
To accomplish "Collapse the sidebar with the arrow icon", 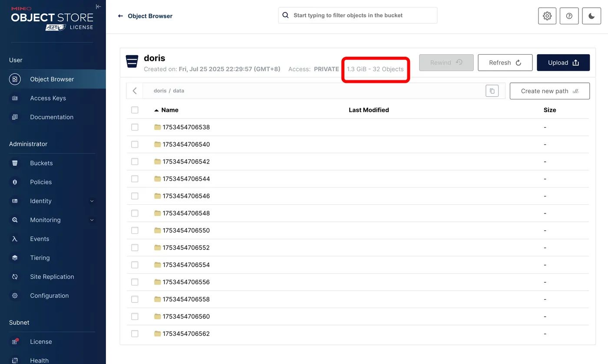I will 98,7.
